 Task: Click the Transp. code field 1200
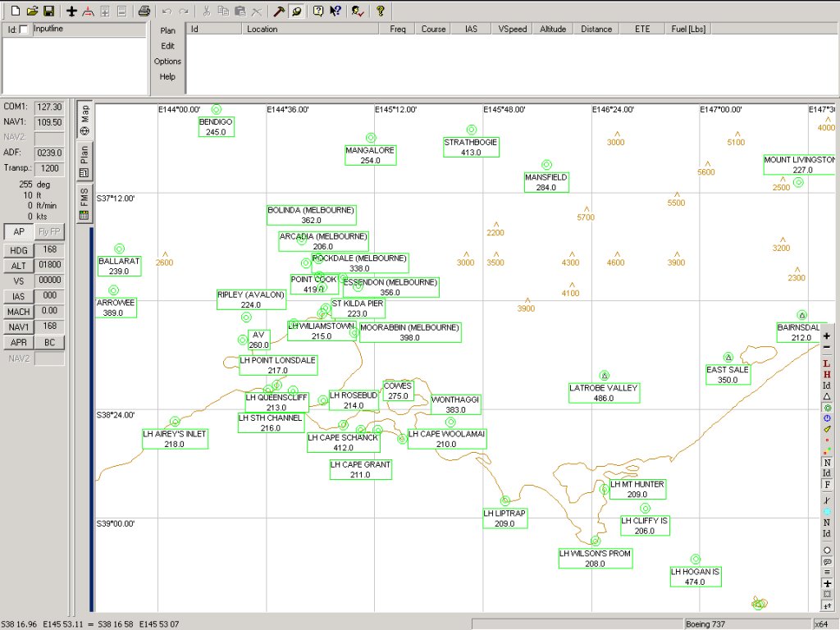[49, 168]
